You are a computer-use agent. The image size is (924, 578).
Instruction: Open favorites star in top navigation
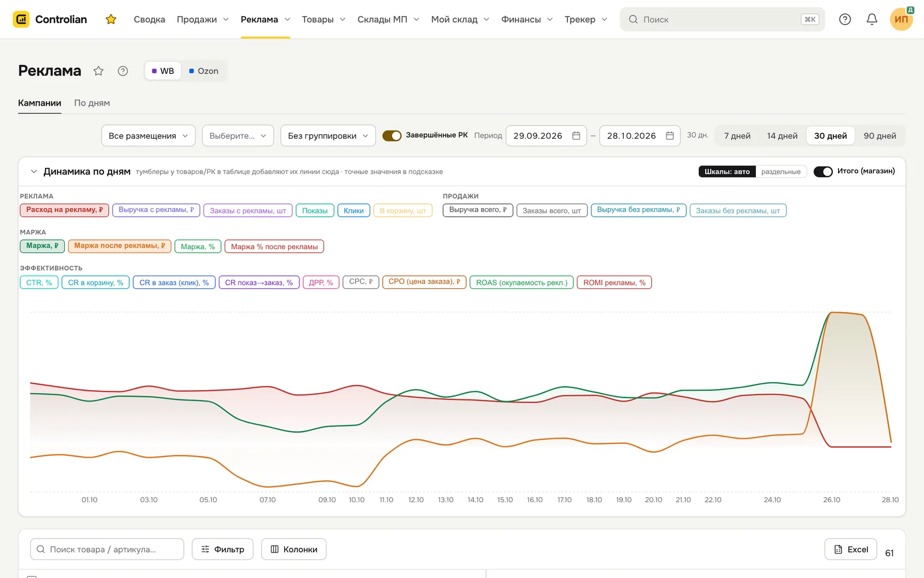pos(111,20)
